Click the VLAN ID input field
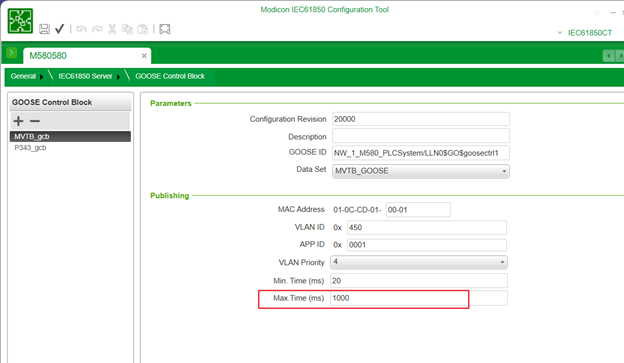 pos(427,227)
